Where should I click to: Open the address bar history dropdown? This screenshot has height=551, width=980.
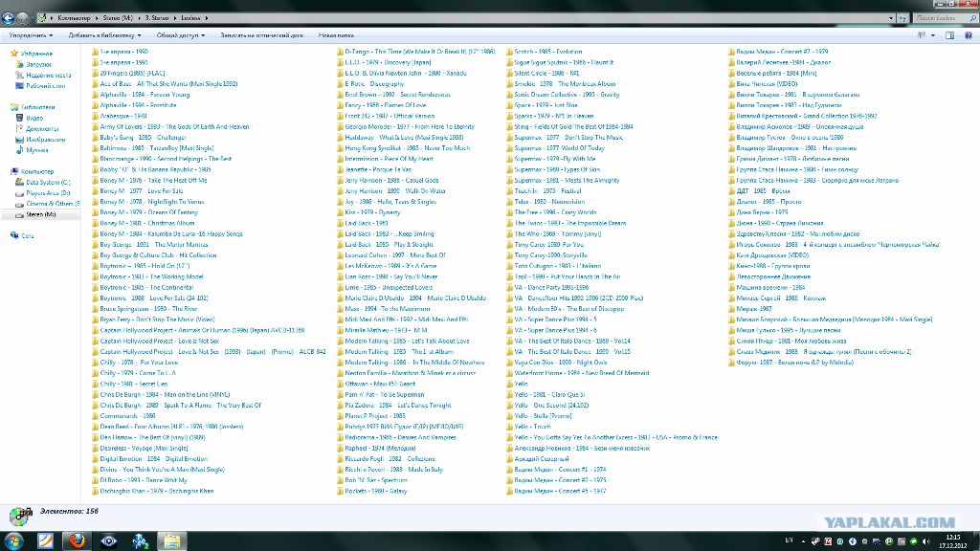(891, 18)
